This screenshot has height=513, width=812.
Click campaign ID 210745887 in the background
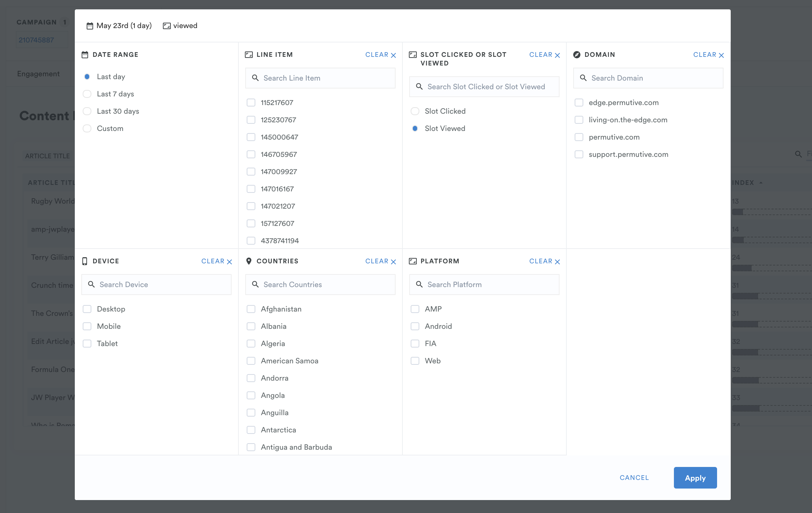[x=36, y=40]
